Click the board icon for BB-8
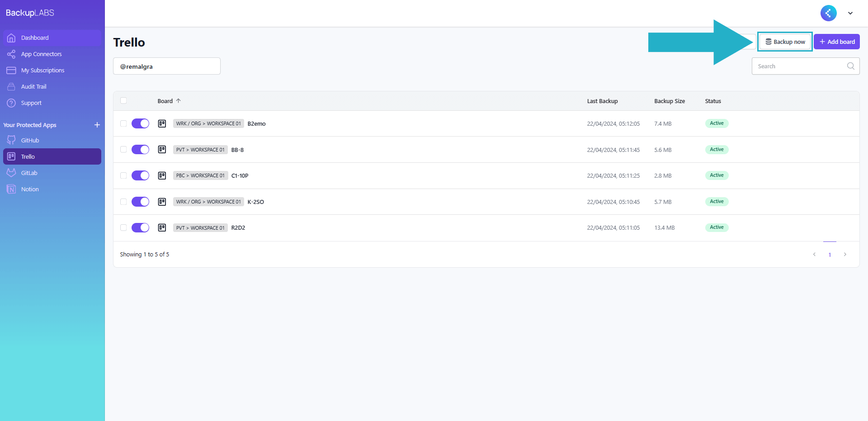 (162, 150)
